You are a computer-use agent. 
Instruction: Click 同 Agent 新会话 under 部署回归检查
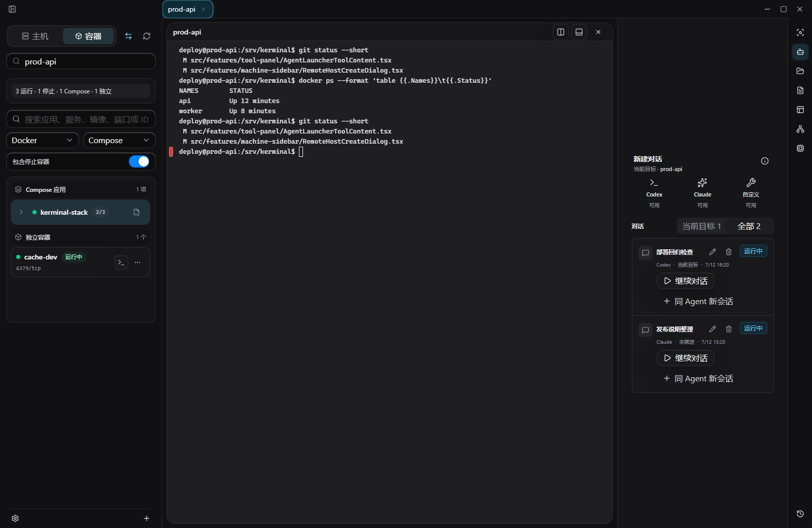(698, 301)
